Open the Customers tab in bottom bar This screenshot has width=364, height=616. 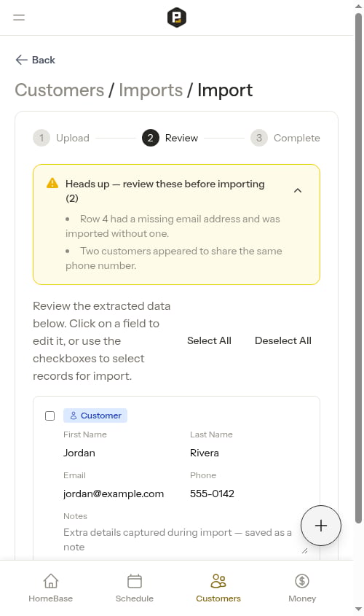(218, 588)
